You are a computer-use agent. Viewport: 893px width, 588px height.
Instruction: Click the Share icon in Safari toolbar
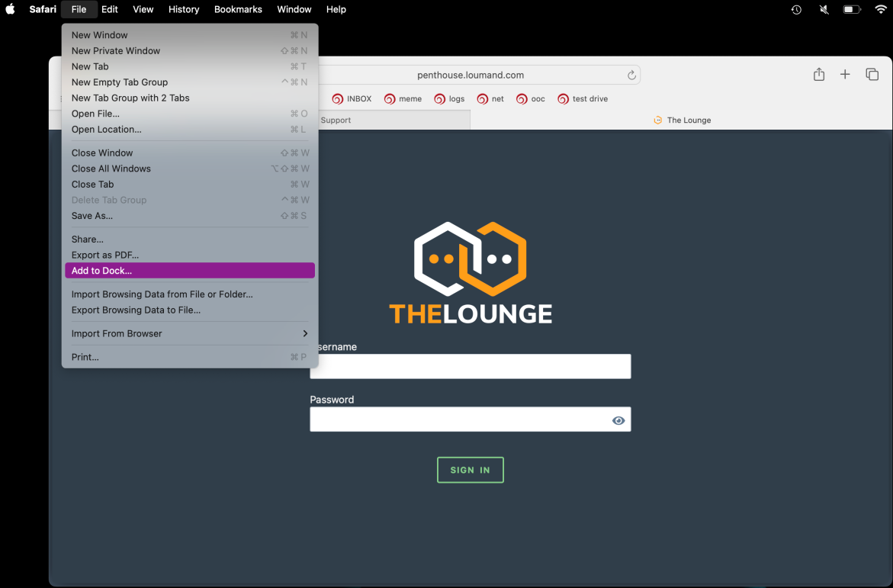(x=818, y=74)
